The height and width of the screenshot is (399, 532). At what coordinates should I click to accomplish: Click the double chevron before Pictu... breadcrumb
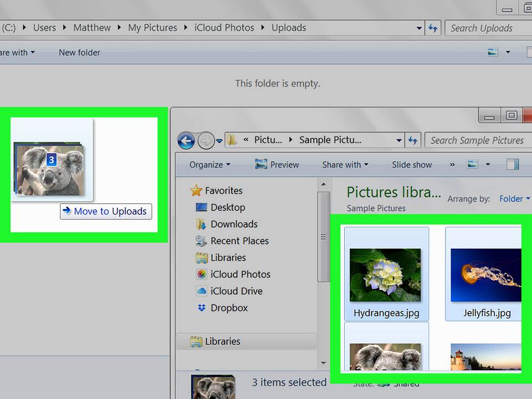pos(246,140)
